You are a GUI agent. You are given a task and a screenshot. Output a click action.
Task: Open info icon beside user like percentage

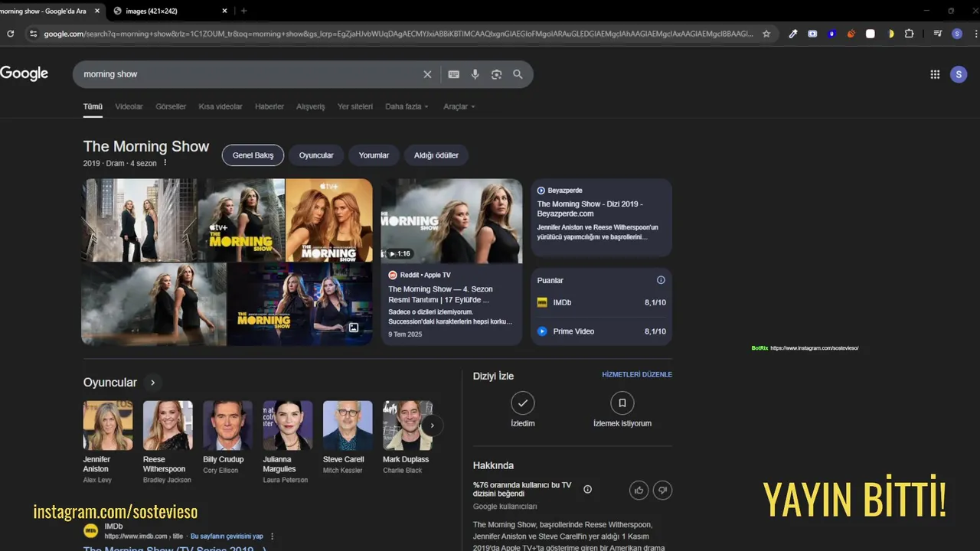point(587,489)
